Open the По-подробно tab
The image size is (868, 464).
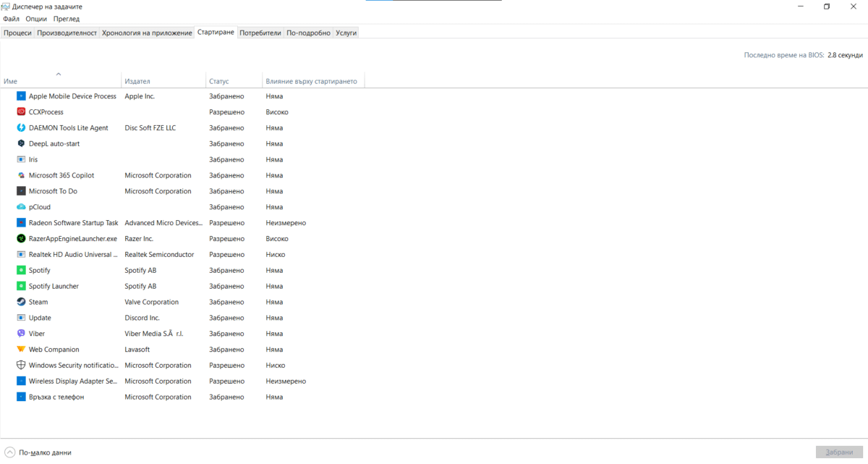tap(308, 33)
